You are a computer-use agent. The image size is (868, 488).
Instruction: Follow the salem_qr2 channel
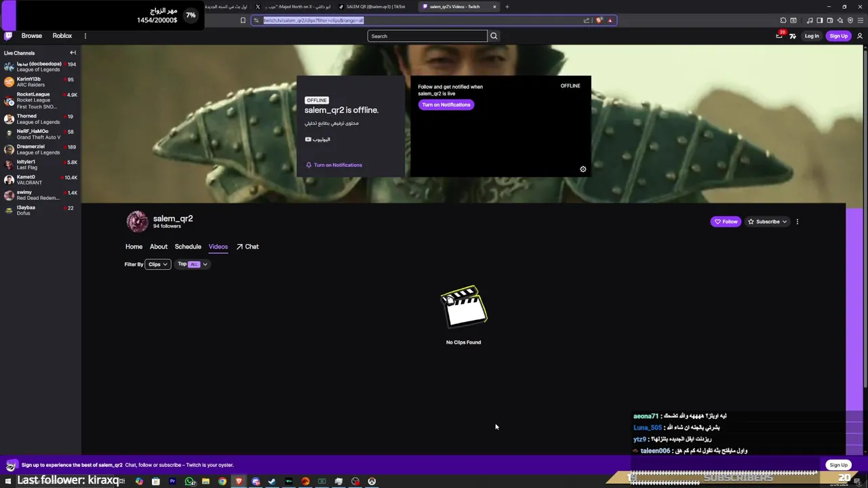726,222
